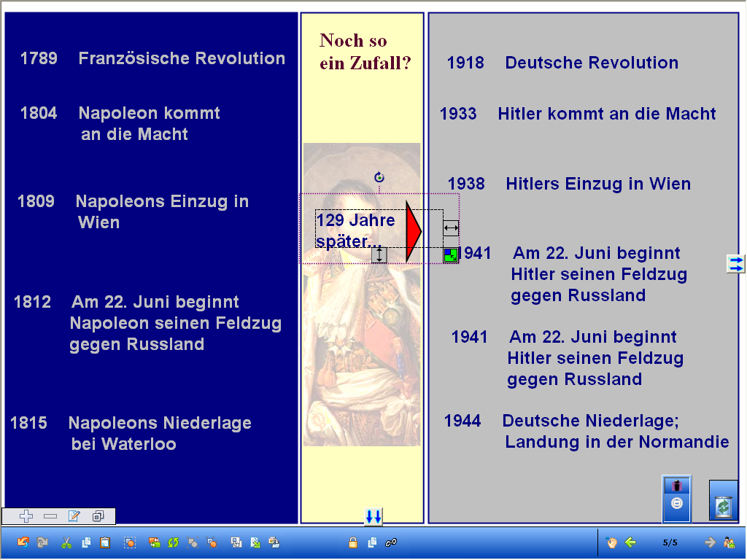Click the undo arrow icon
The height and width of the screenshot is (560, 747).
(23, 542)
